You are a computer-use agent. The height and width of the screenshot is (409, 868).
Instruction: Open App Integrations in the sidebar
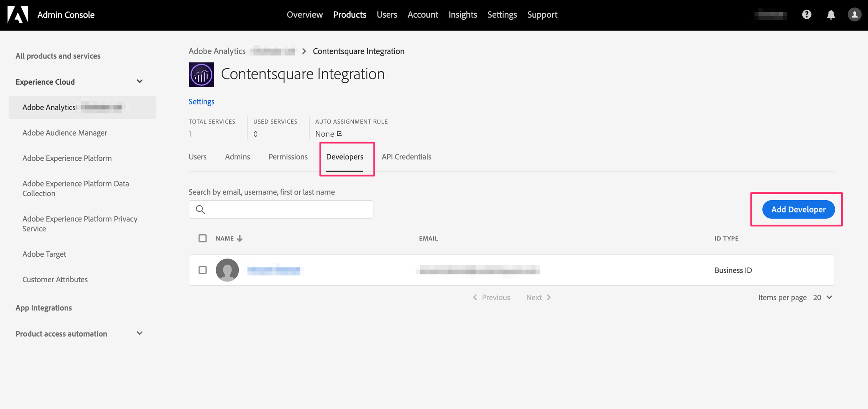pos(44,308)
